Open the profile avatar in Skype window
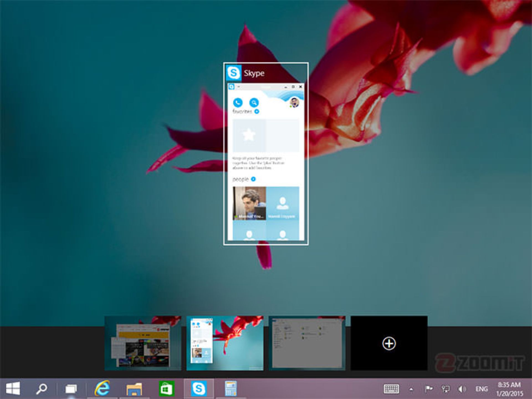 pyautogui.click(x=294, y=103)
